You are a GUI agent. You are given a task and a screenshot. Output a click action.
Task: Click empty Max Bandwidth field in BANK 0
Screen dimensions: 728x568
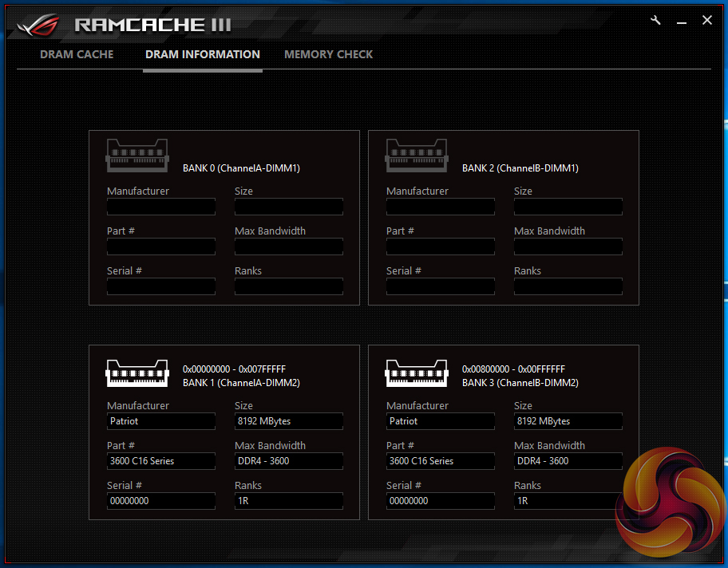[289, 247]
